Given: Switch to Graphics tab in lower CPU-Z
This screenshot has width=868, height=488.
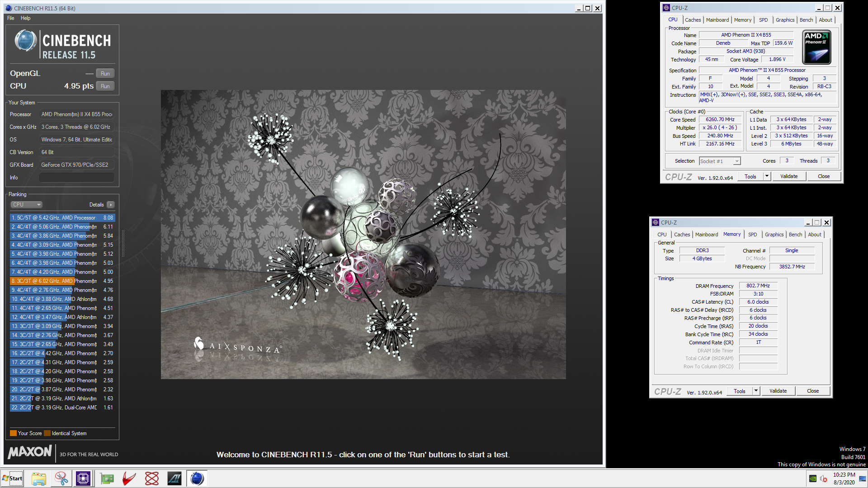Looking at the screenshot, I should coord(774,235).
